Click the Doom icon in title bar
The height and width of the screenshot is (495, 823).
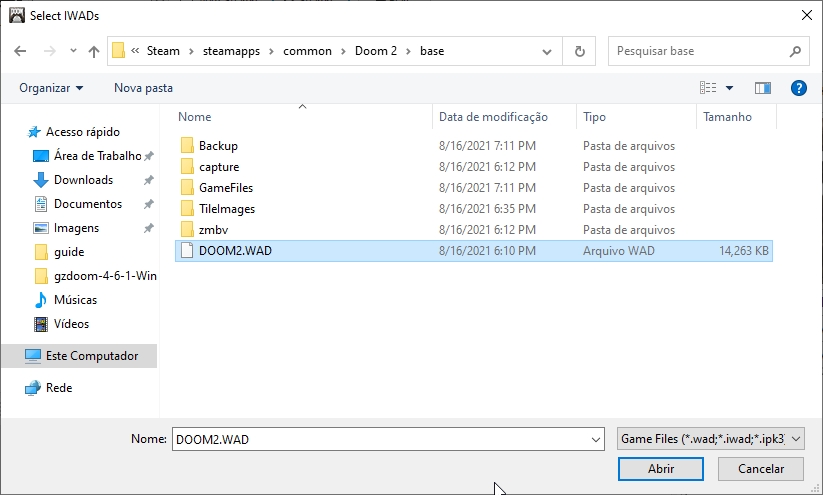pos(17,15)
